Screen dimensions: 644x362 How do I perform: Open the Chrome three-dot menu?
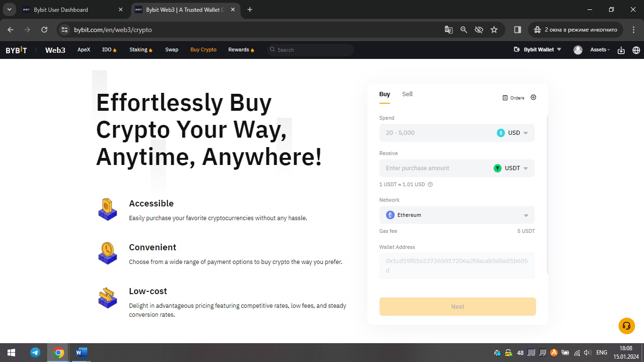coord(633,30)
